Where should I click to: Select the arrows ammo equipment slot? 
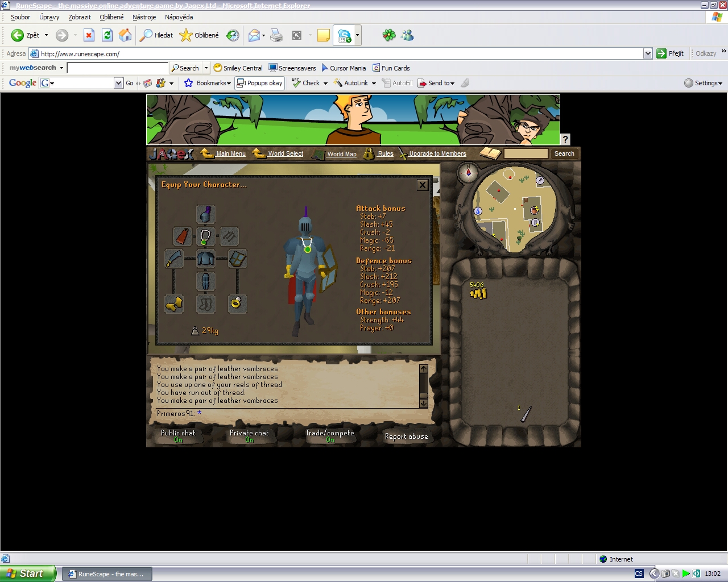click(x=229, y=236)
